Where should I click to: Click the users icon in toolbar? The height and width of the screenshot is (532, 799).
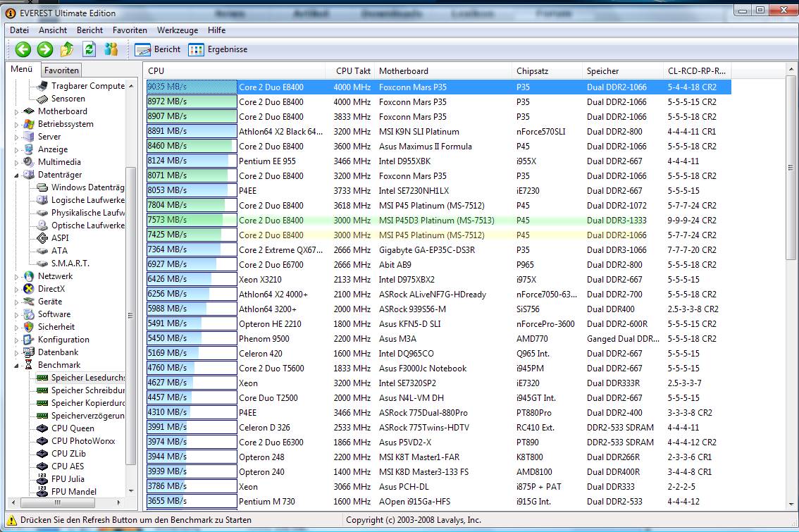click(111, 49)
